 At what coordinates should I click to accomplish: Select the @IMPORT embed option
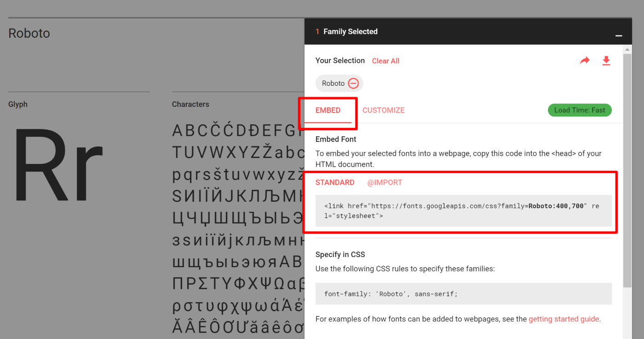tap(385, 182)
